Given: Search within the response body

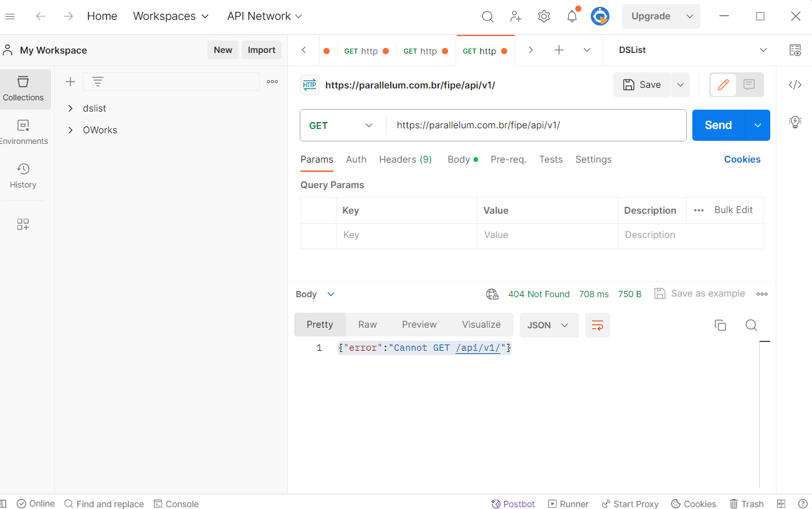Looking at the screenshot, I should tap(752, 325).
